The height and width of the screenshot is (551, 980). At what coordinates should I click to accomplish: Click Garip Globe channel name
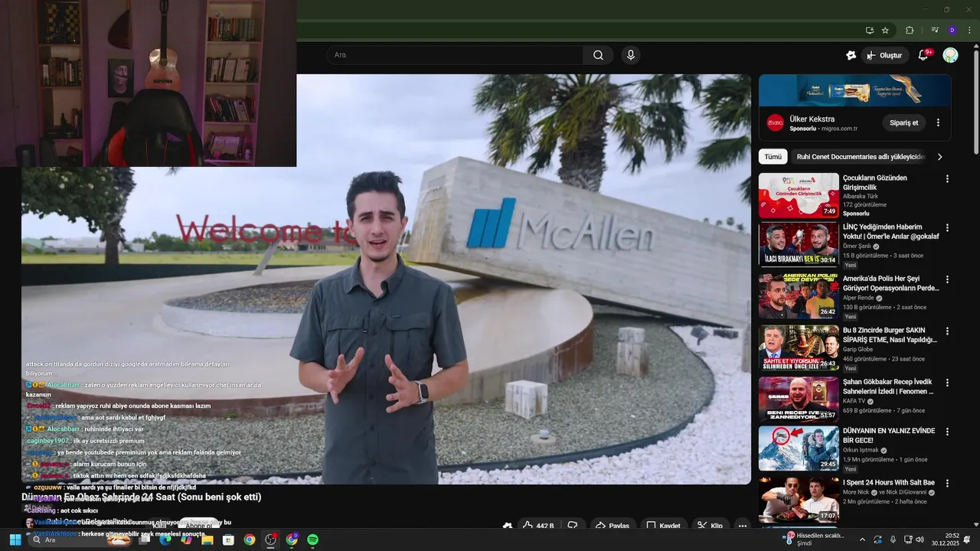(857, 349)
